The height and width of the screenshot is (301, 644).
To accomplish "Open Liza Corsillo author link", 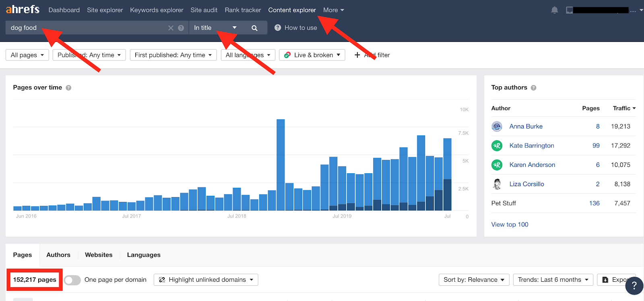I will 526,184.
